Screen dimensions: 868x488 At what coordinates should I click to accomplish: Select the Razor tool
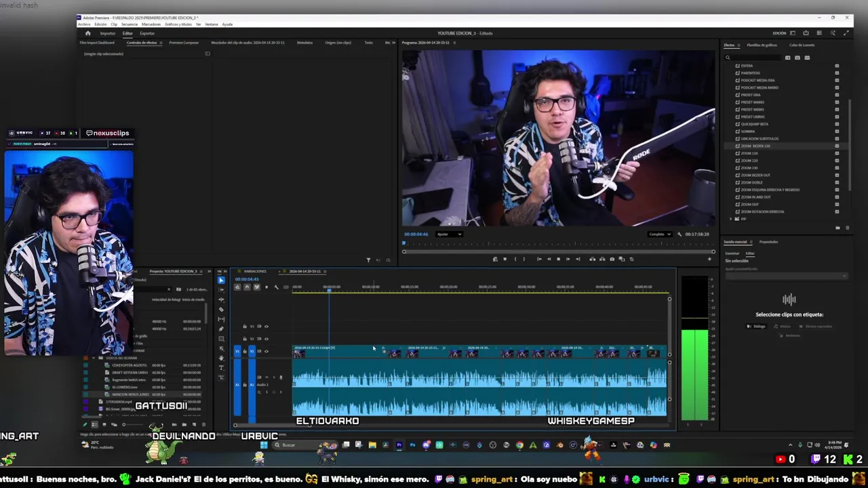tap(221, 309)
